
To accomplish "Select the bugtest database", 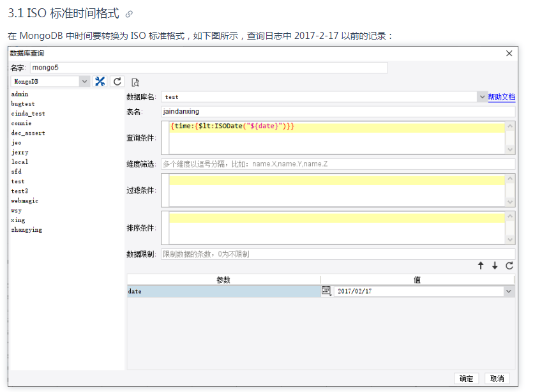I will click(x=23, y=103).
